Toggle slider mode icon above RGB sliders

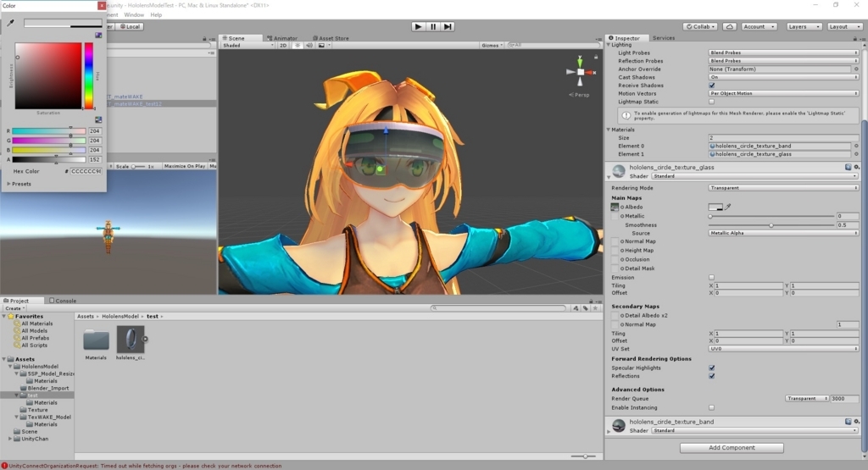tap(98, 119)
